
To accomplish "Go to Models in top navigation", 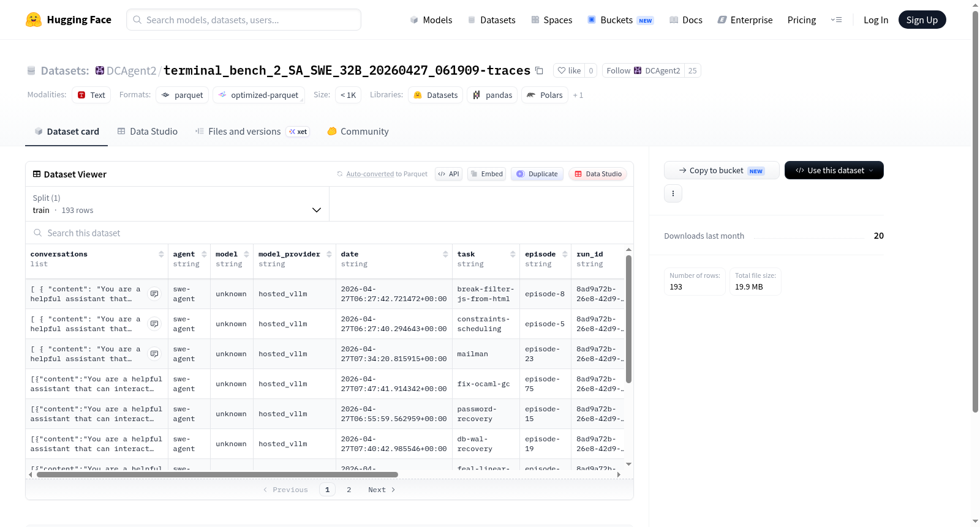I will point(431,20).
